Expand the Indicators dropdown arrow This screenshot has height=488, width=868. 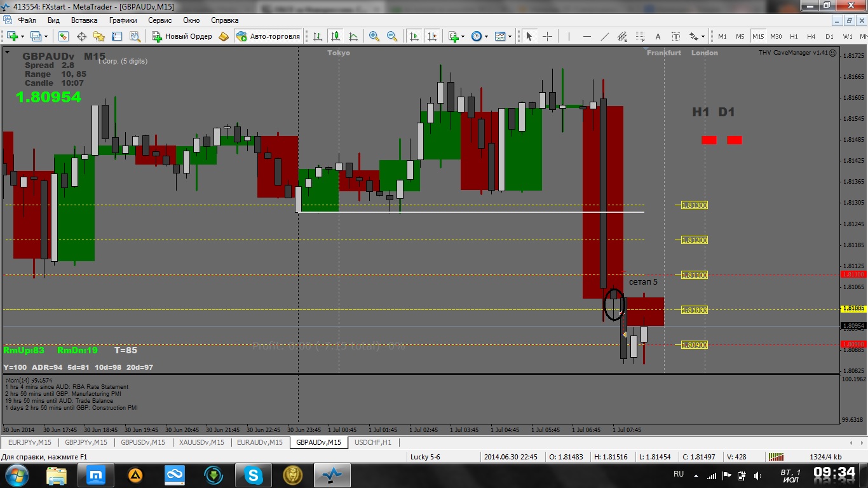click(463, 36)
